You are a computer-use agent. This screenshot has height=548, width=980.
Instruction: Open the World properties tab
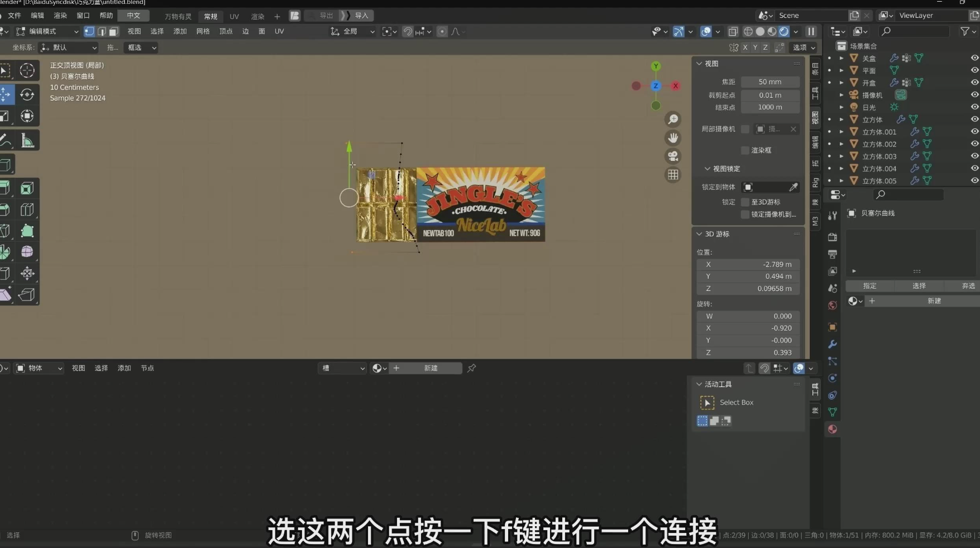pos(832,306)
